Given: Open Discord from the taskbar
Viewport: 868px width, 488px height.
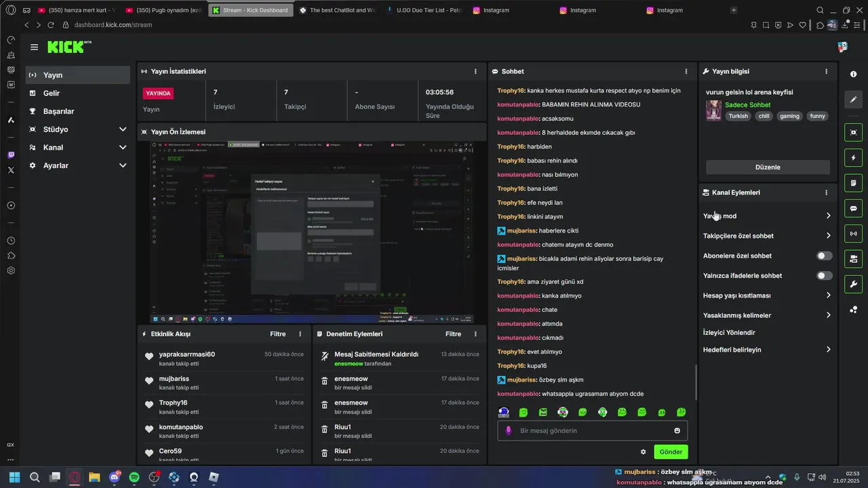Looking at the screenshot, I should click(x=115, y=477).
